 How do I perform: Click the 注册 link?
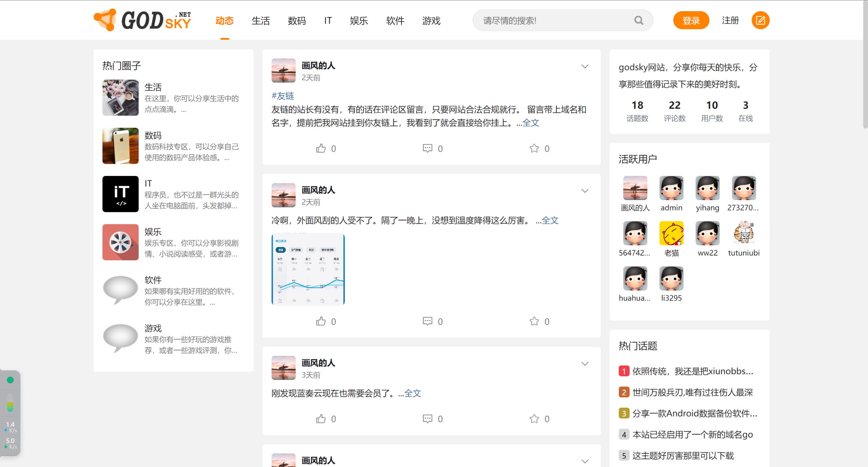point(730,20)
